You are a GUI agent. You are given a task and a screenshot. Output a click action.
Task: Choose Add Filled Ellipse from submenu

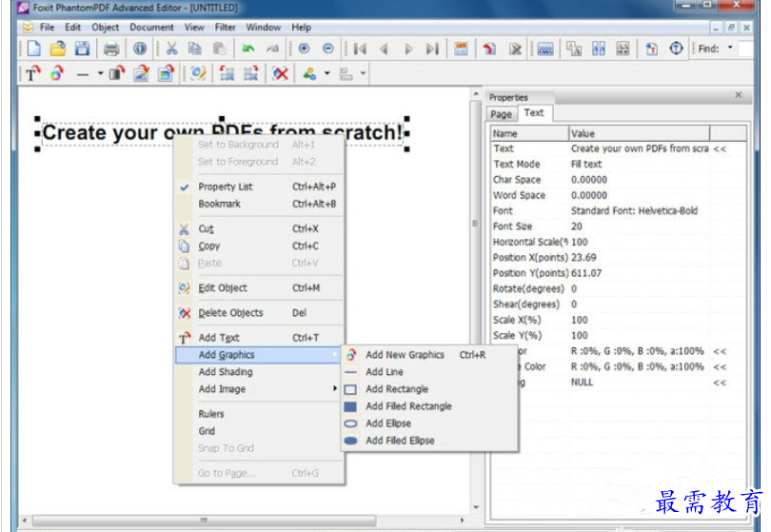tap(429, 441)
